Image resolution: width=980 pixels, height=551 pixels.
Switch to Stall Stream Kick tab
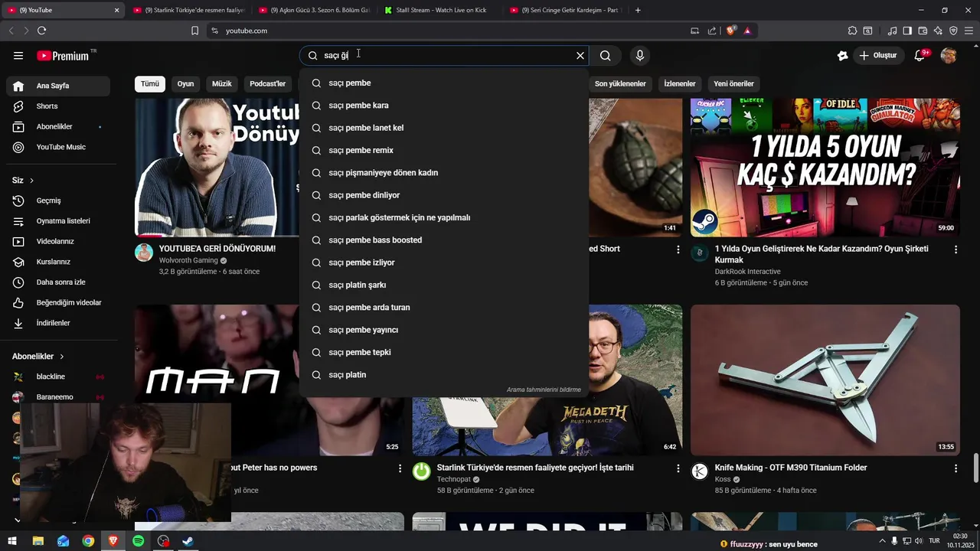click(x=440, y=10)
